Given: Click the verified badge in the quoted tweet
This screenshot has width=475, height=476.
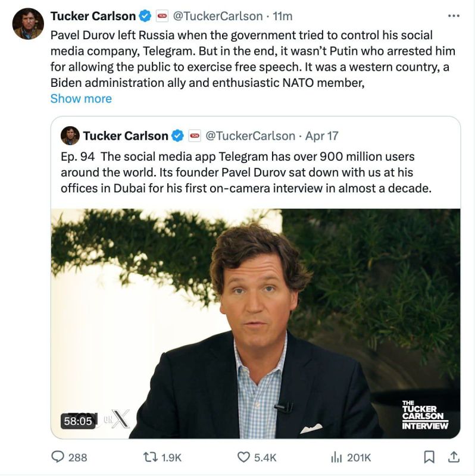Looking at the screenshot, I should (x=179, y=136).
